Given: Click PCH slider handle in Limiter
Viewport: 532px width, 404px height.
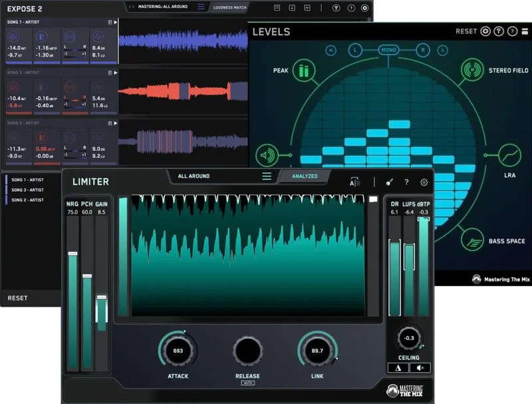Looking at the screenshot, I should coord(87,276).
